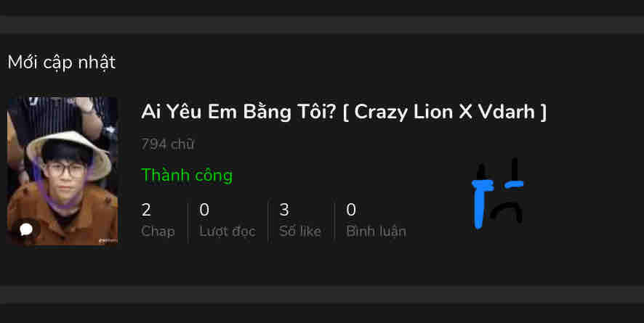Select the Số like label
Image resolution: width=644 pixels, height=323 pixels.
pos(299,232)
